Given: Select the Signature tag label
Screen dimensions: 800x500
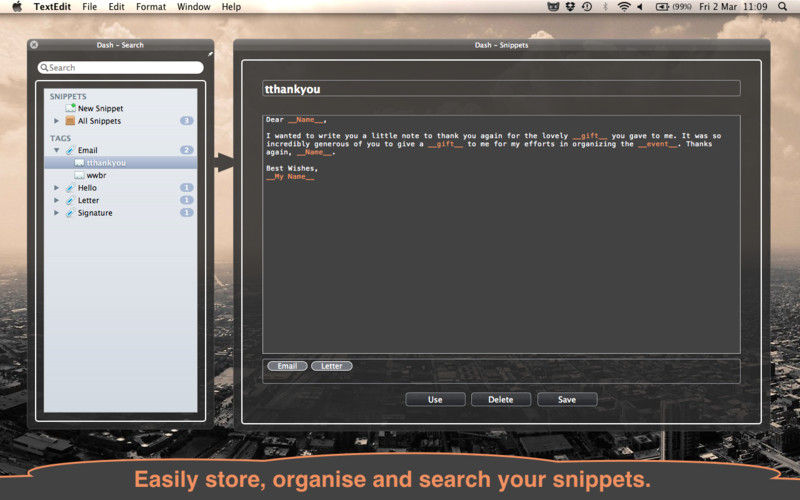Looking at the screenshot, I should [x=95, y=213].
